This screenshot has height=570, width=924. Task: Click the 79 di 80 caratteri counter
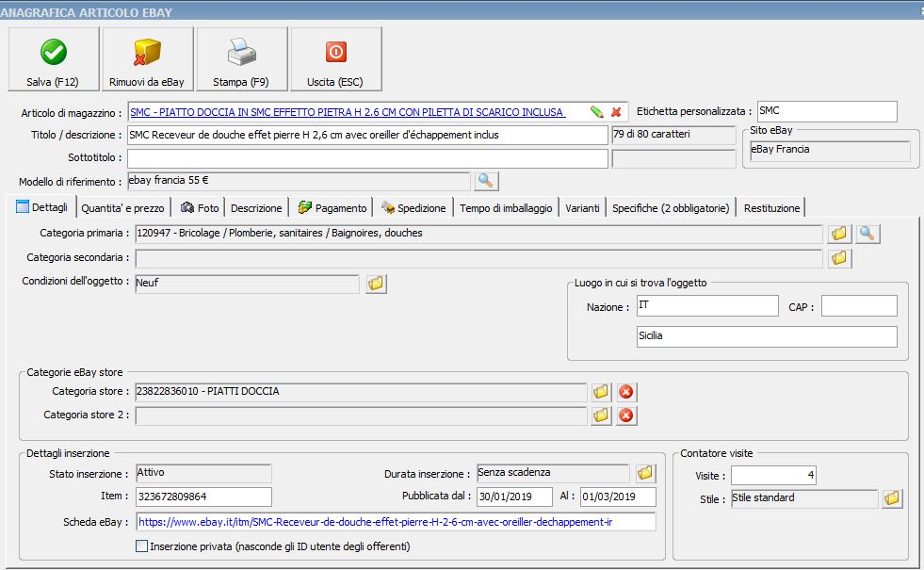tap(673, 135)
